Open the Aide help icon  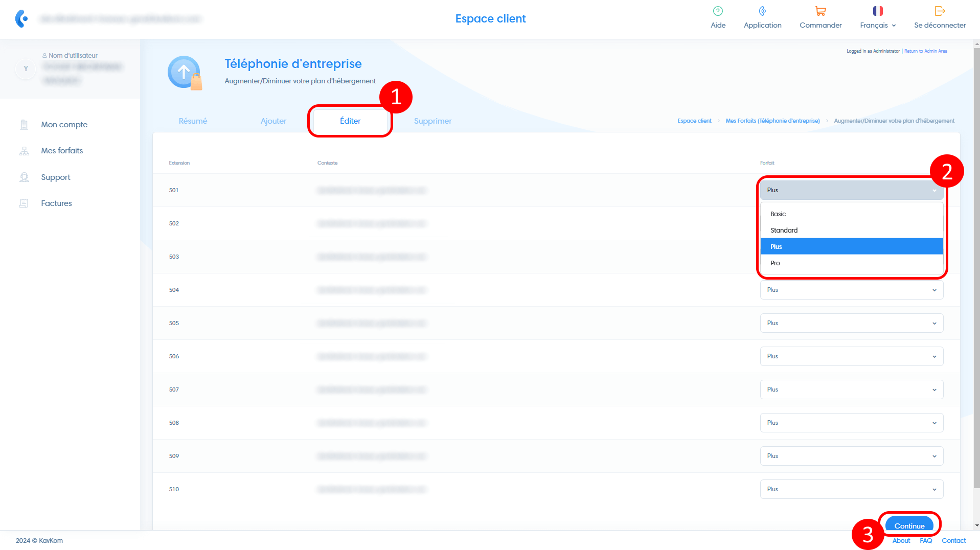click(x=718, y=11)
